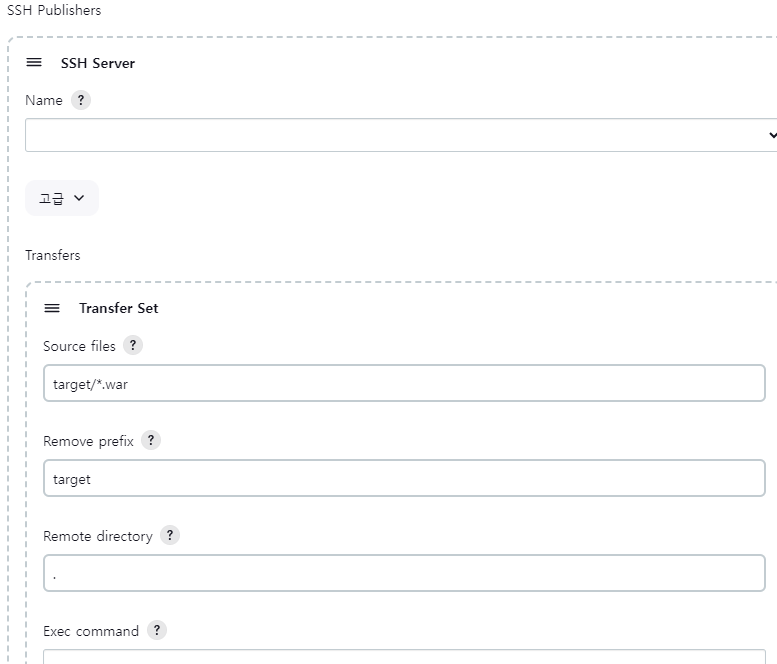
Task: Click the Remote directory label text
Action: click(98, 536)
